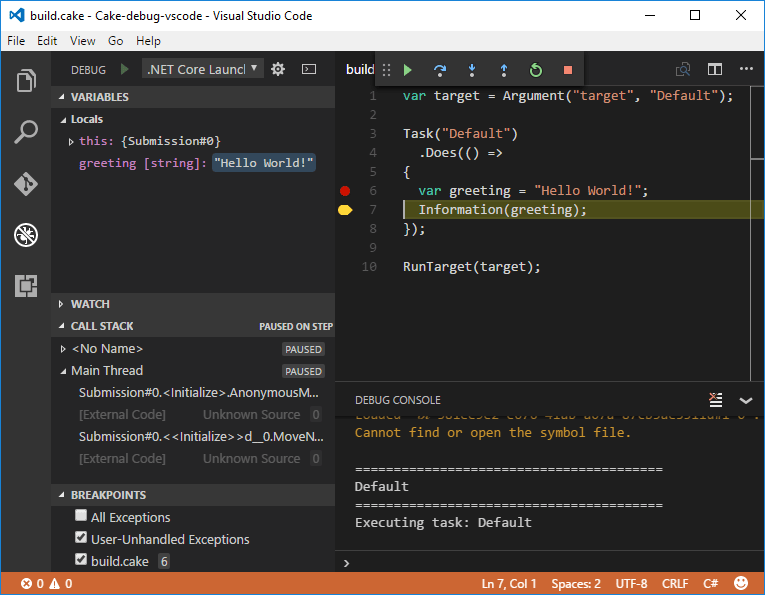Click the red breakpoint dot on line 6
The height and width of the screenshot is (595, 765).
pyautogui.click(x=345, y=190)
